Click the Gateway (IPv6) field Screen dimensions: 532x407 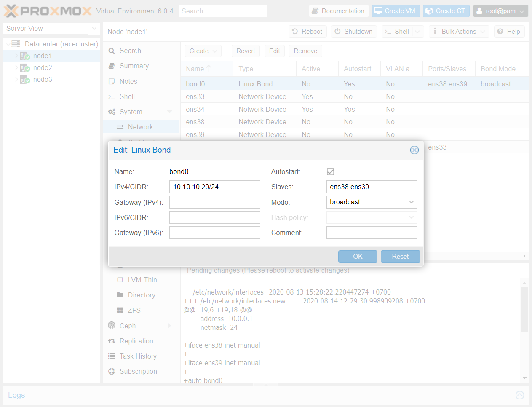coord(215,233)
